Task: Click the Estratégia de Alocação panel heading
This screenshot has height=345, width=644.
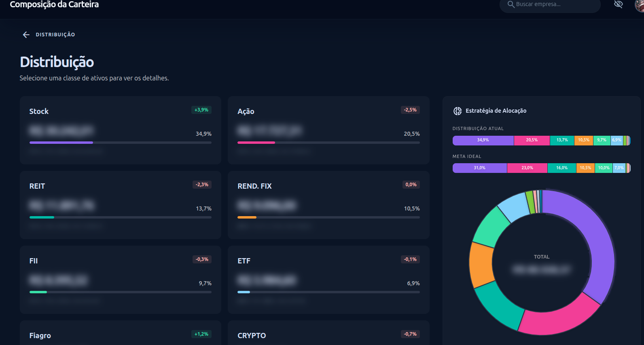Action: pos(496,111)
